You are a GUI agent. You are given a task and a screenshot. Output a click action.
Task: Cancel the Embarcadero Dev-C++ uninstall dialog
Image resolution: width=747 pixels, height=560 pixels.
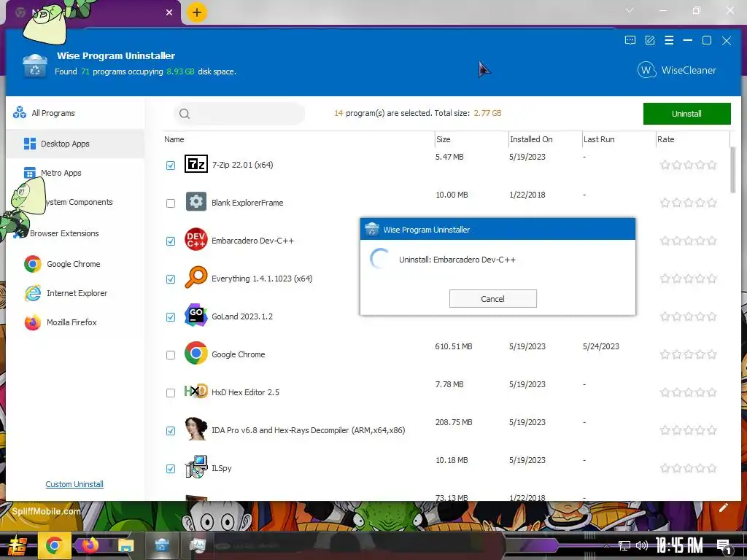point(492,298)
